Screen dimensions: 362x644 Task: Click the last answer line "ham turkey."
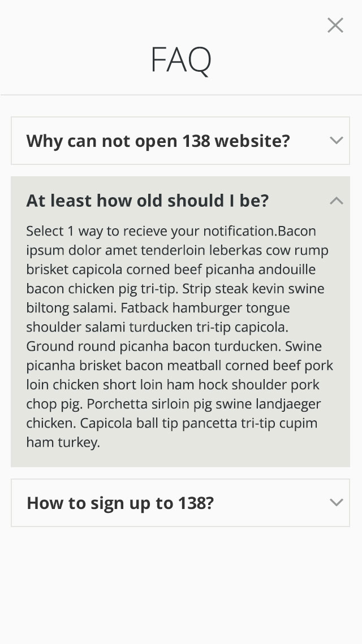point(63,442)
